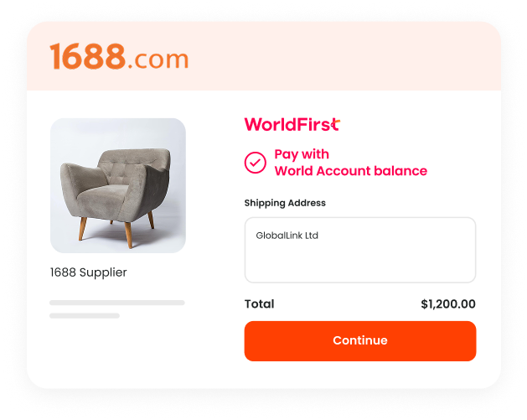Viewport: 527px width, 420px height.
Task: Click the empty peach header banner area
Action: point(343,56)
